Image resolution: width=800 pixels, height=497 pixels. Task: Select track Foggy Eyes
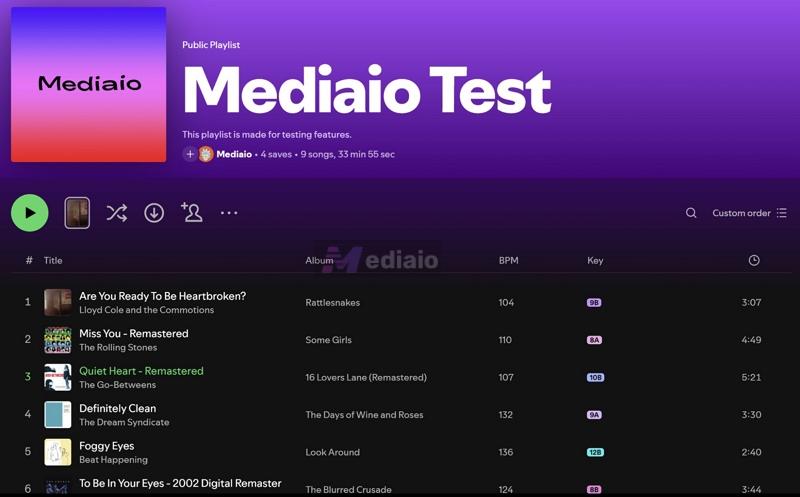(107, 446)
